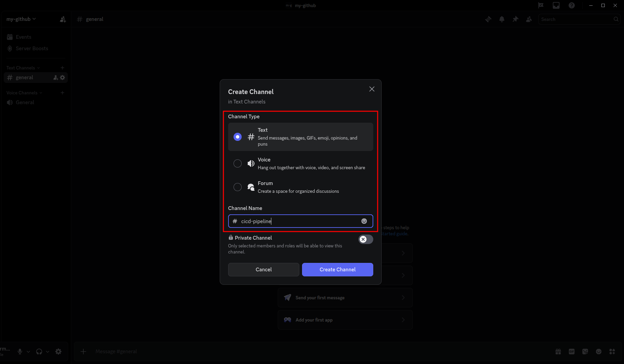Screen dimensions: 624x364
Task: Click the Getting Started guide link
Action: [395, 234]
